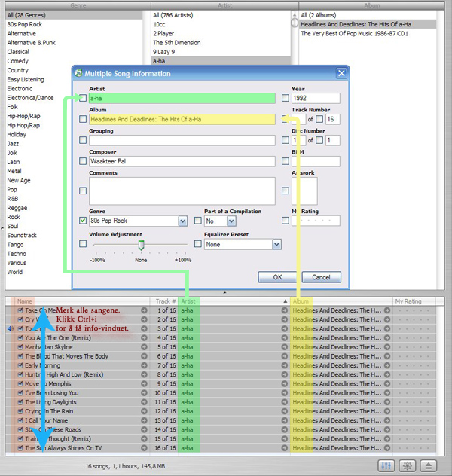Click the Artwork box in dialog
The image size is (452, 476).
(x=304, y=191)
